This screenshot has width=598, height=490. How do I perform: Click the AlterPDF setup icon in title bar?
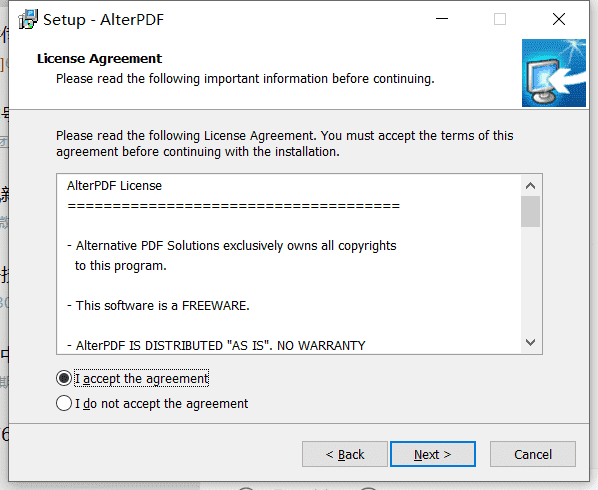(x=28, y=19)
